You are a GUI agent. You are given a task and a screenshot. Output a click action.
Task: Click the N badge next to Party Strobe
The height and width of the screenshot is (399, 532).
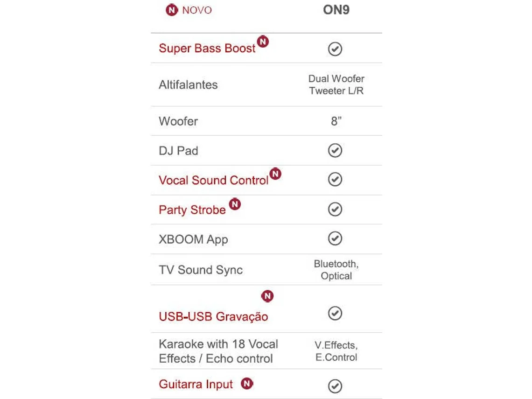pyautogui.click(x=235, y=204)
